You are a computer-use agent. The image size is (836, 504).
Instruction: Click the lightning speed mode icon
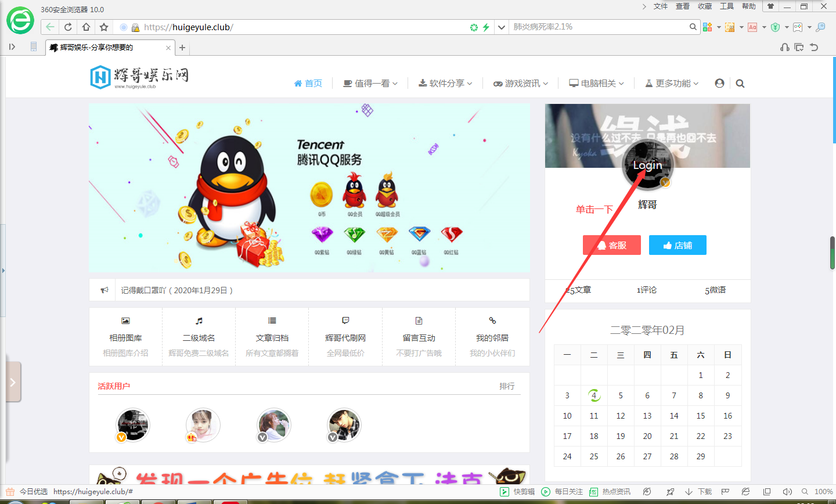[x=487, y=27]
